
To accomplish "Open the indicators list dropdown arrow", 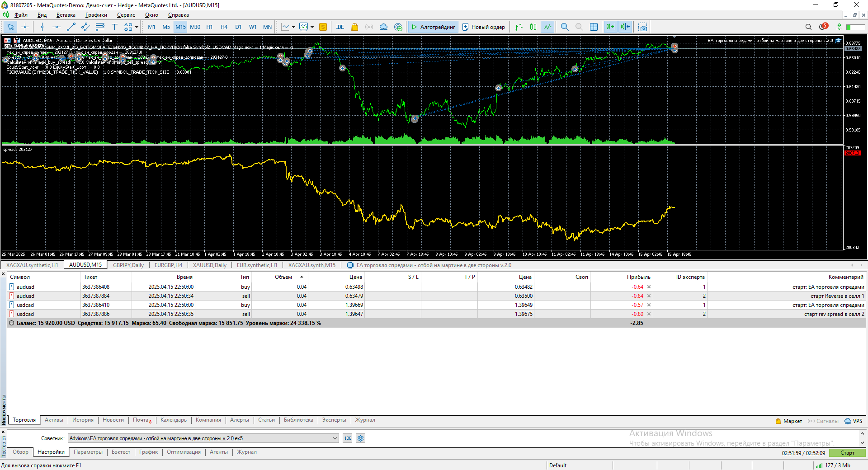I will [x=293, y=27].
